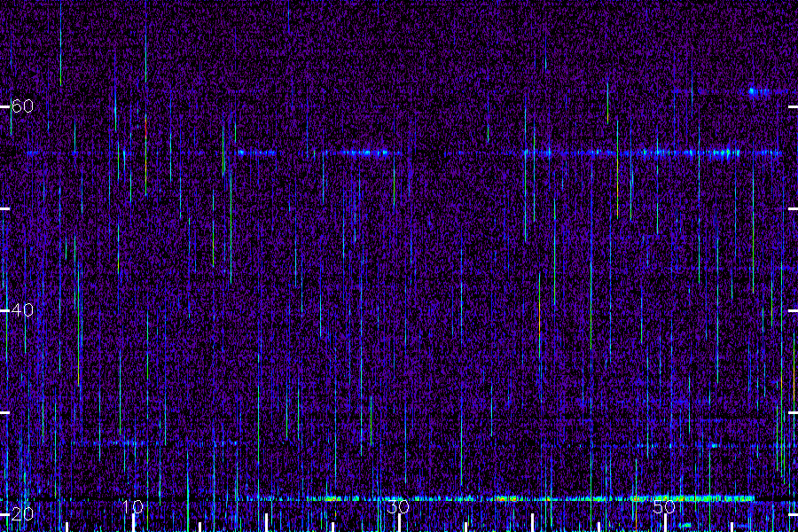Click the frequency axis label "60"

22,106
